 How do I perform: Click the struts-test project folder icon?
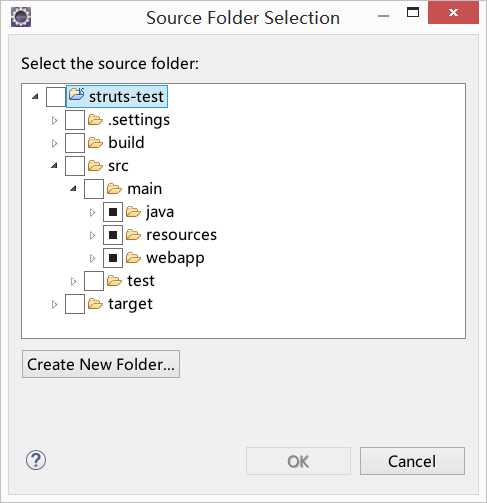pyautogui.click(x=77, y=95)
